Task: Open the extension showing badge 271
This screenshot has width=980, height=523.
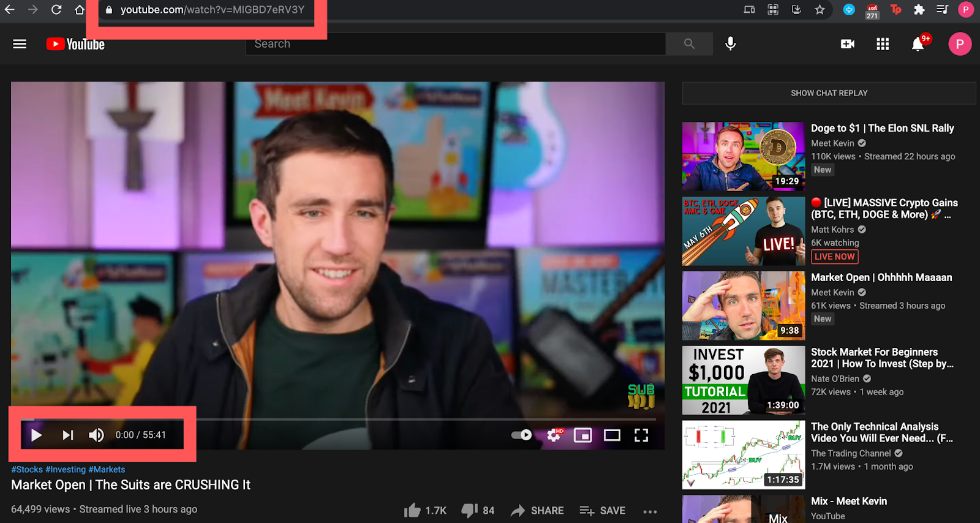Action: pyautogui.click(x=872, y=11)
